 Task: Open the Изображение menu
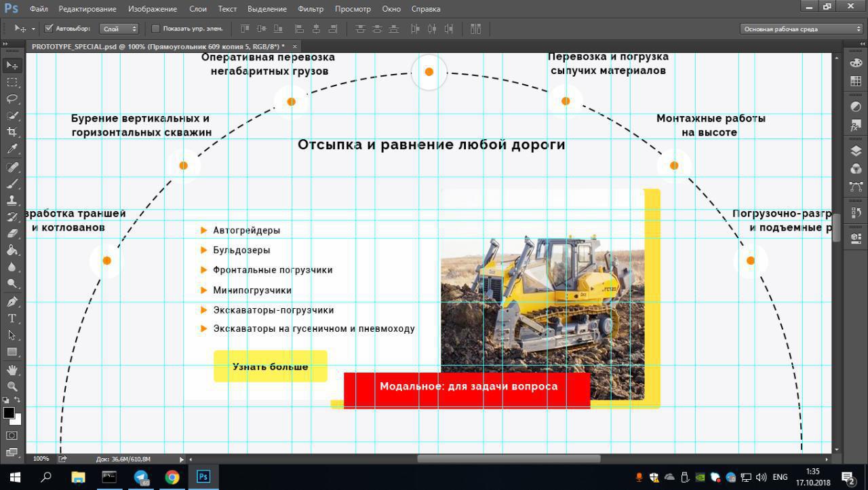153,9
